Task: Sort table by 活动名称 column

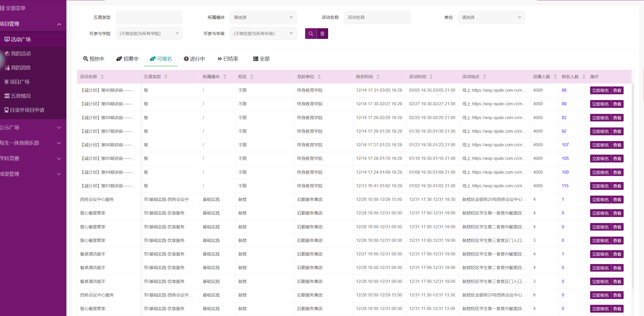Action: pyautogui.click(x=102, y=77)
